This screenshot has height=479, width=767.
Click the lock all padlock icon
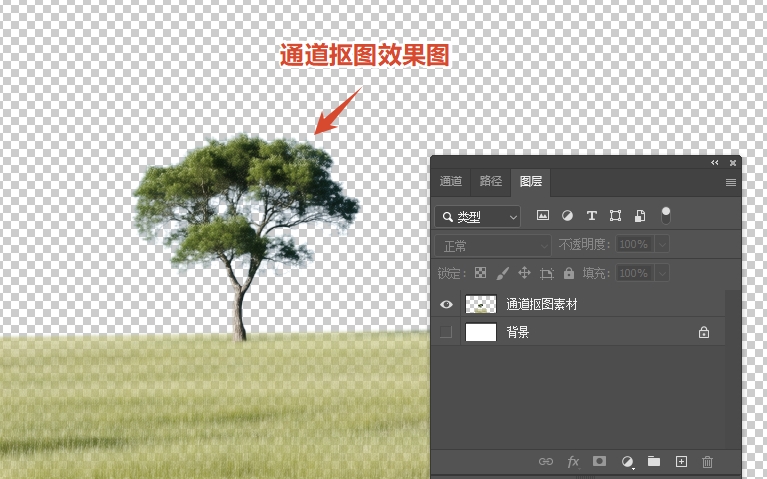568,273
